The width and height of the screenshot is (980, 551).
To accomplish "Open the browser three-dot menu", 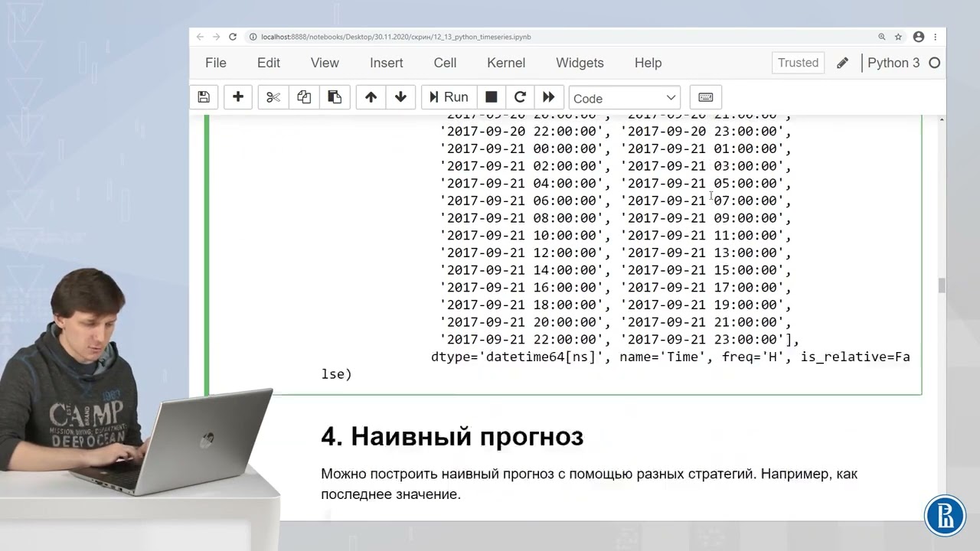I will pos(935,37).
